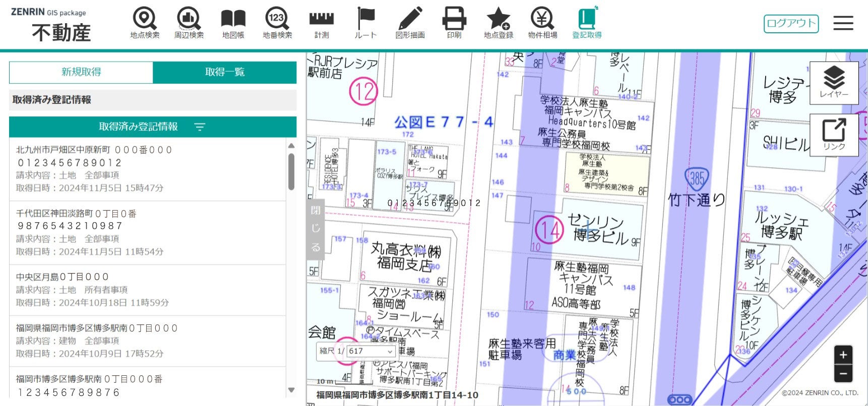Expand the 縮尺 scale dropdown
Screen dimensions: 868x406
[x=371, y=351]
